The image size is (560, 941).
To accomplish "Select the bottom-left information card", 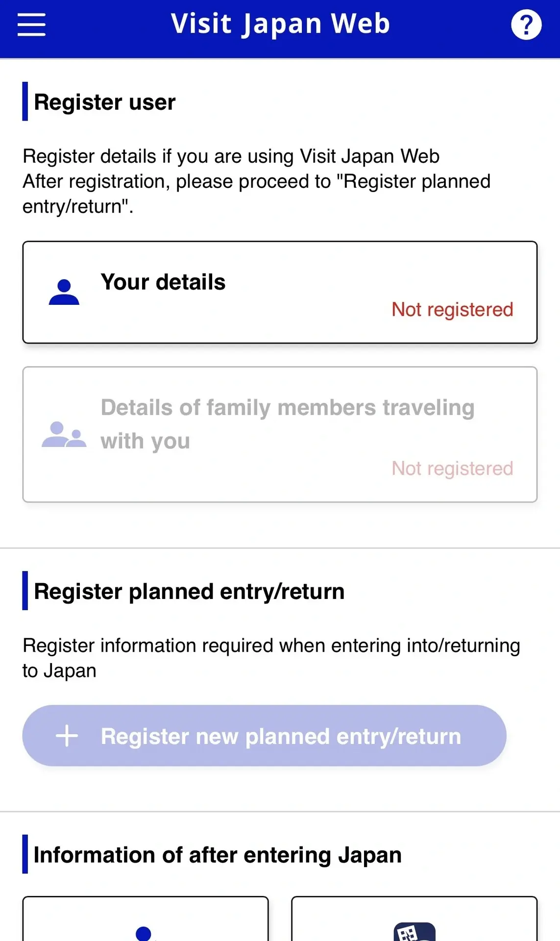I will tap(146, 919).
